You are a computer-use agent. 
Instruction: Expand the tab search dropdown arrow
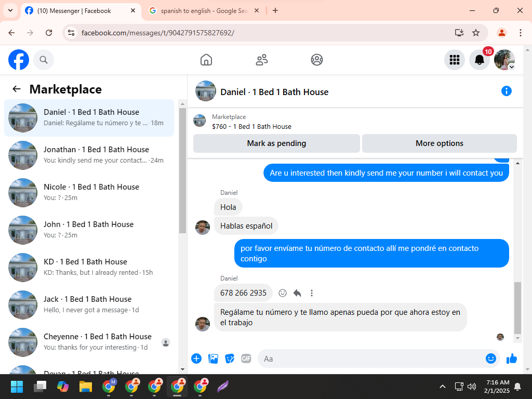[x=10, y=10]
